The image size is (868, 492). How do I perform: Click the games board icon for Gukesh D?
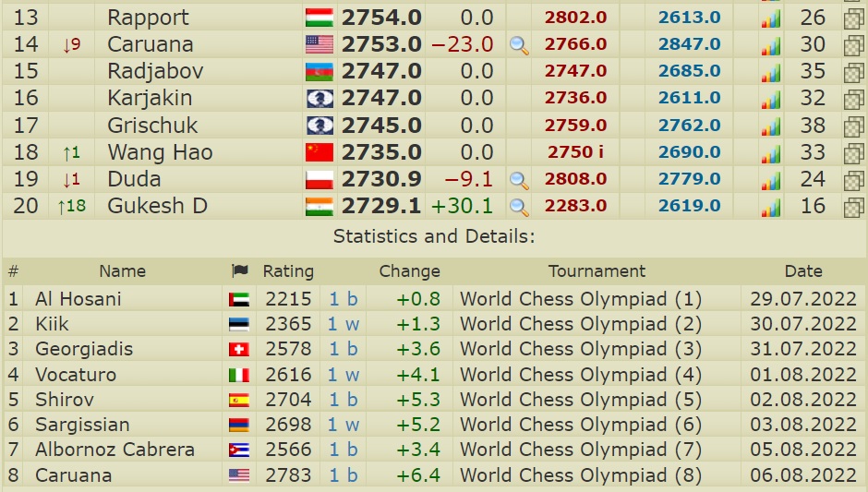coord(853,207)
